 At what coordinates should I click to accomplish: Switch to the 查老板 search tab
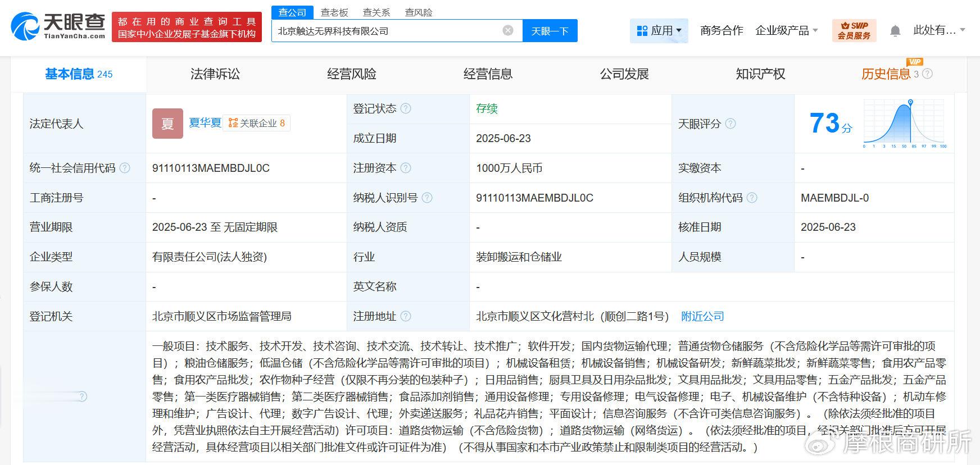click(x=334, y=12)
